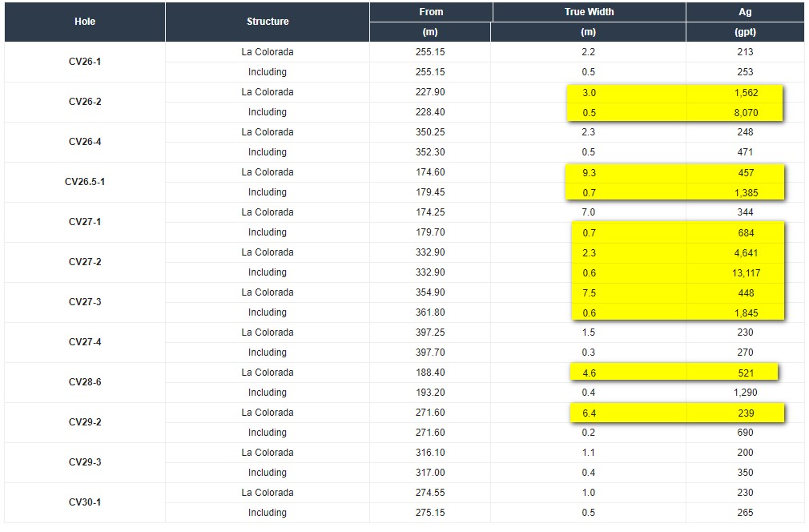This screenshot has height=532, width=809.
Task: Click the highlighted 6.4 true width cell
Action: pyautogui.click(x=590, y=413)
